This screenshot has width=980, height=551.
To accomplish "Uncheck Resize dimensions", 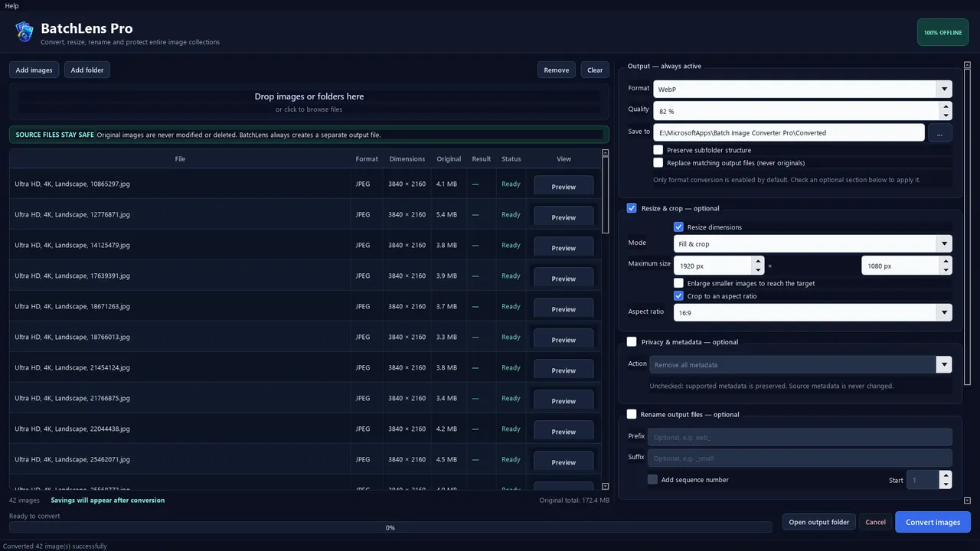I will [678, 227].
